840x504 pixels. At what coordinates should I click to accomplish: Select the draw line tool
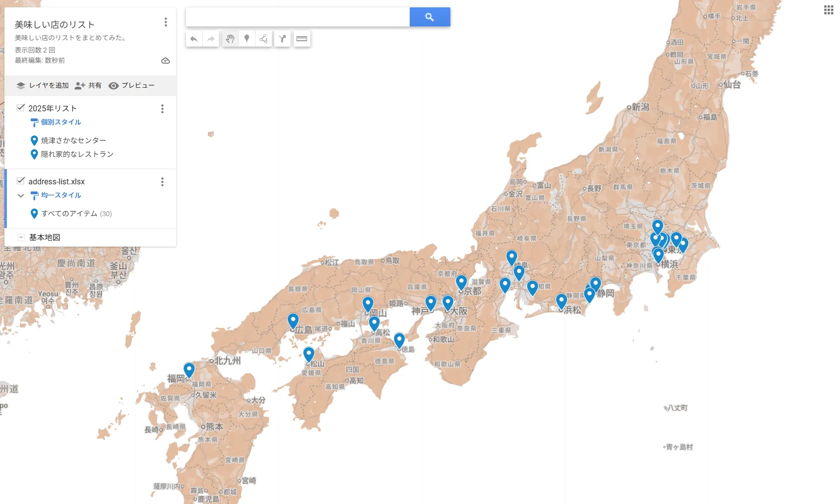(263, 39)
